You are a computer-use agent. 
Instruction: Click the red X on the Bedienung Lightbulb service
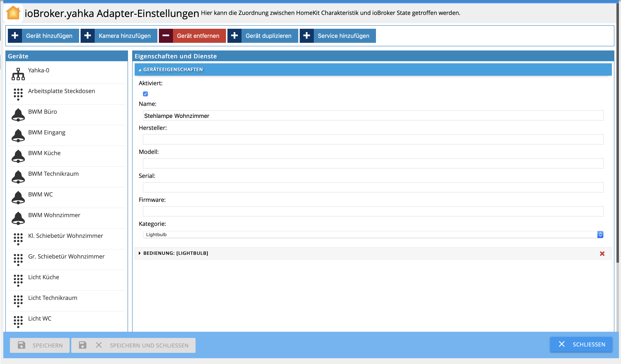coord(602,254)
